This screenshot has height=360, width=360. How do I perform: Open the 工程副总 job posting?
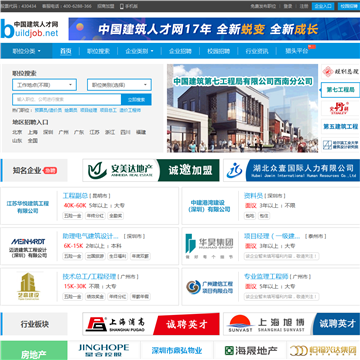[75, 195]
